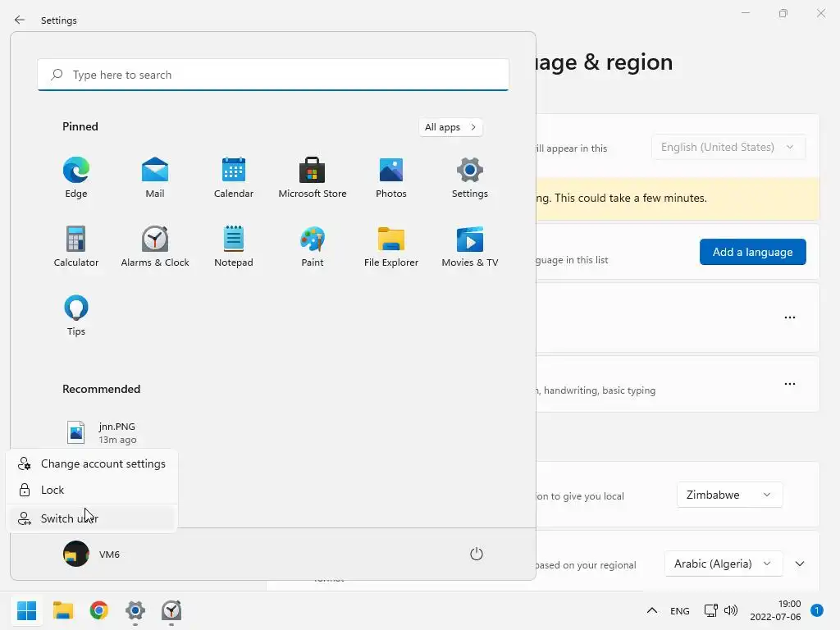Open more options for first language entry

coord(790,317)
